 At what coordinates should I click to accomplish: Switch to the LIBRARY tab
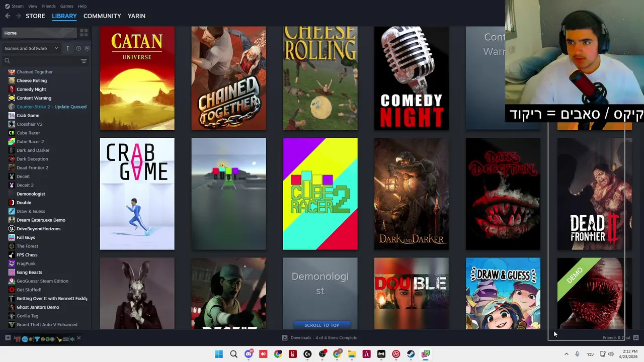pyautogui.click(x=64, y=16)
